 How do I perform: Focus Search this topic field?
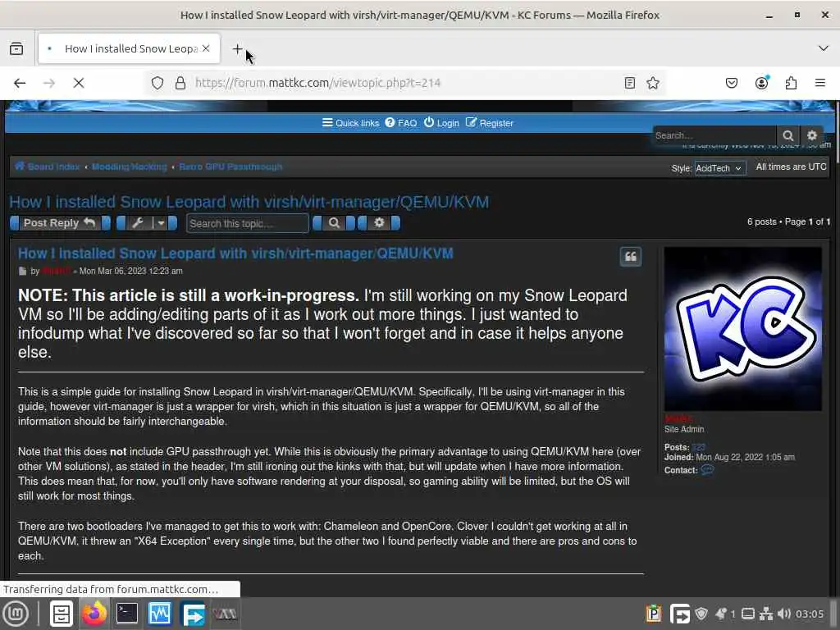[248, 223]
